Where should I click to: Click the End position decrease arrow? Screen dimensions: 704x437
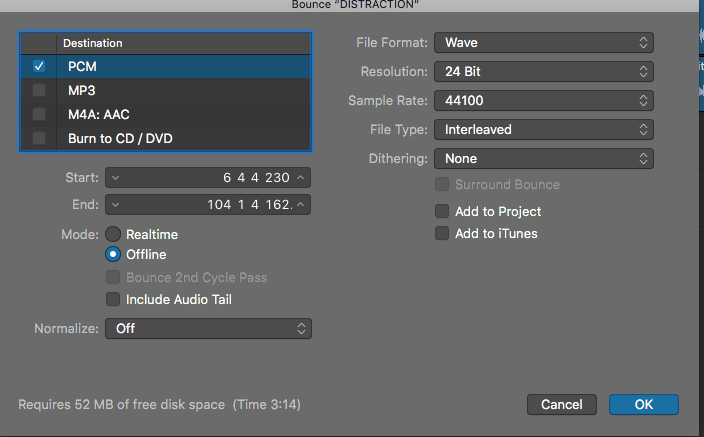115,205
